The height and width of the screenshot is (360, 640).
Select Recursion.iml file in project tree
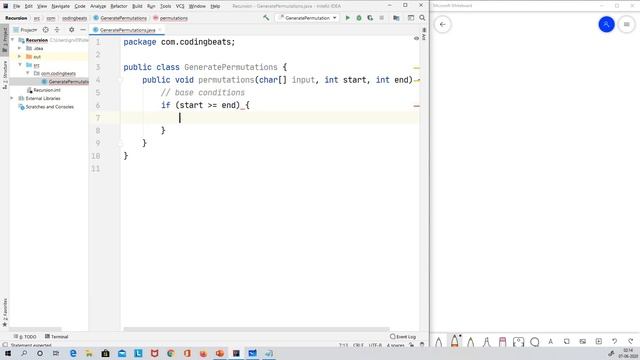tap(47, 90)
